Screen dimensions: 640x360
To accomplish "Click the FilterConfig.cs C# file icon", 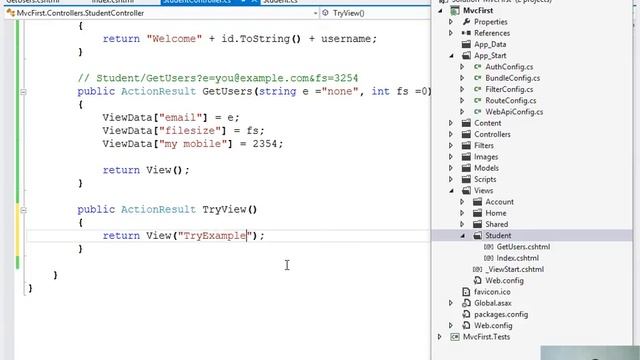I will (x=477, y=89).
